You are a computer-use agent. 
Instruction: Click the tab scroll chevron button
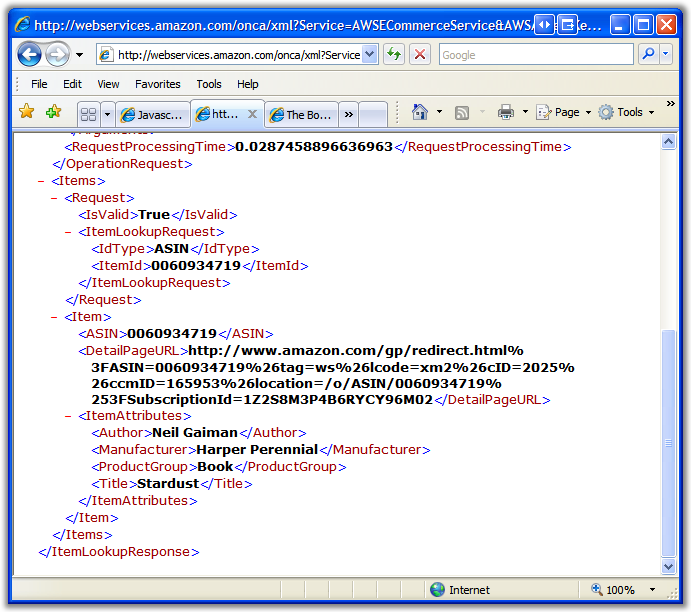click(x=349, y=115)
